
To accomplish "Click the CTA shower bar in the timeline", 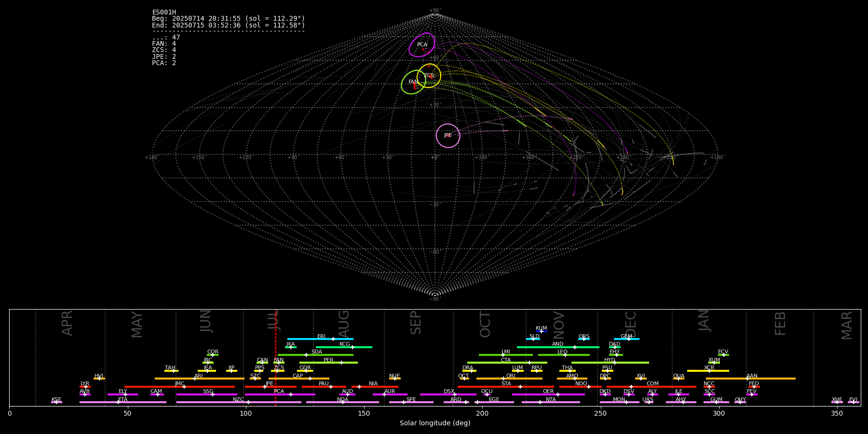I will (507, 363).
